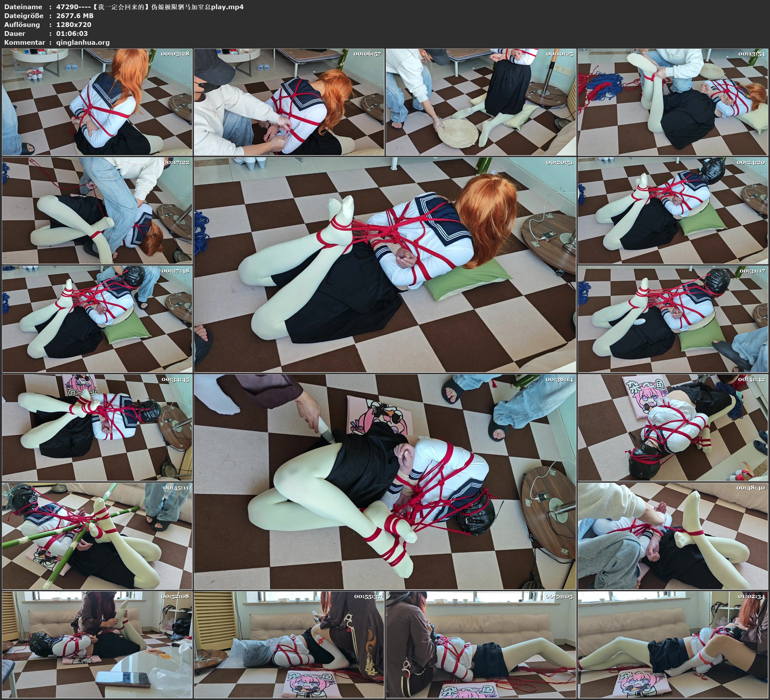Image resolution: width=770 pixels, height=700 pixels.
Task: Select the large 00:20:51 frame
Action: tap(385, 264)
